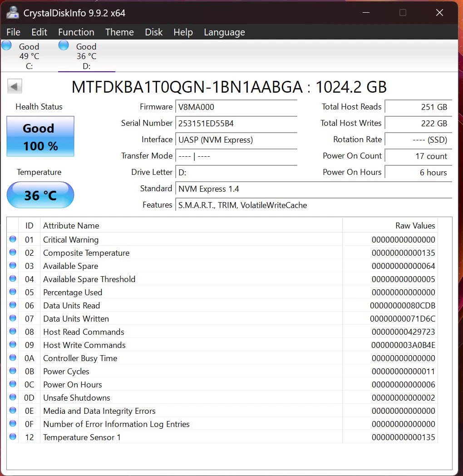
Task: Click the status dot for Temperature Sensor 1
Action: 13,436
